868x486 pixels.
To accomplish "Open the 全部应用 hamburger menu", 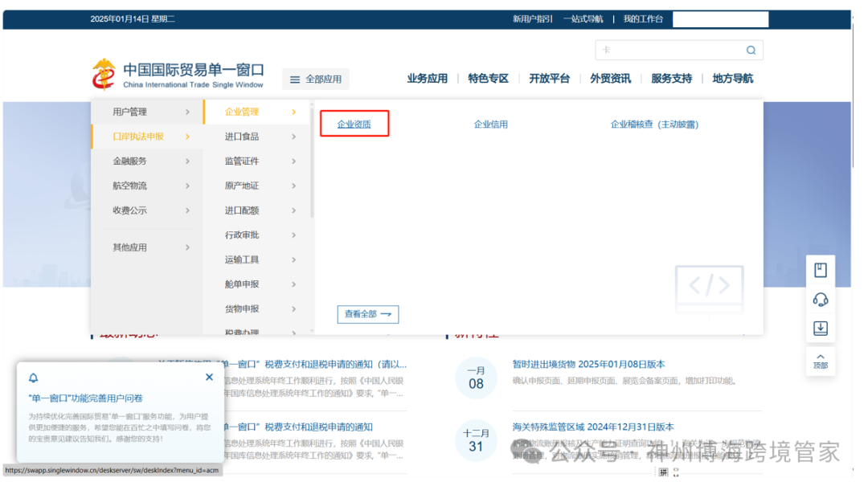I will [x=316, y=80].
